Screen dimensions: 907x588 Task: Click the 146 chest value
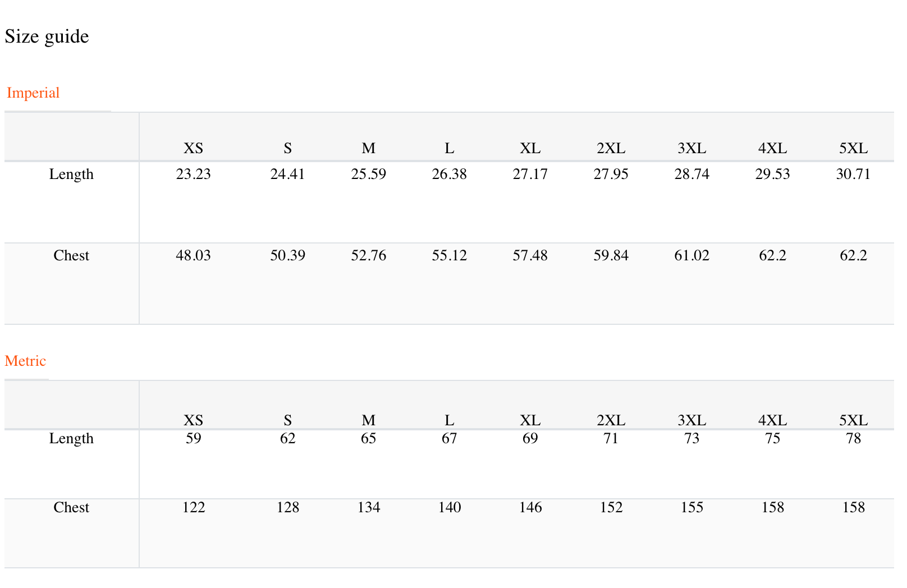tap(530, 508)
